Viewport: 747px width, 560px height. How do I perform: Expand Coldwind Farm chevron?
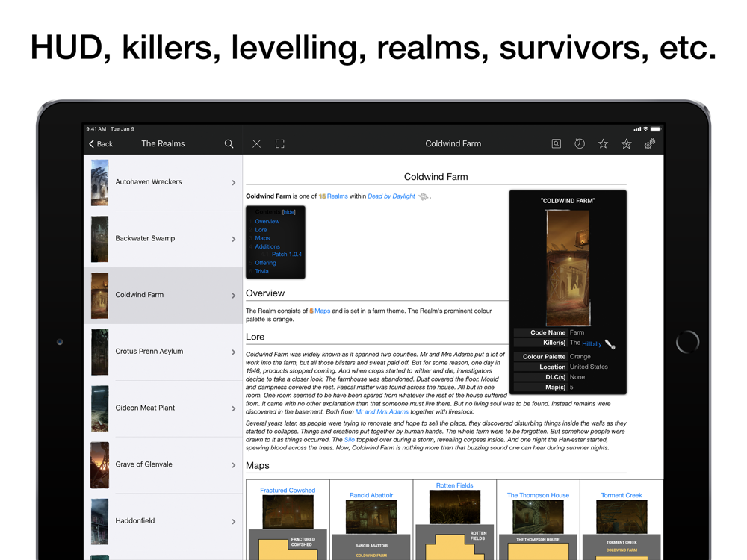[233, 296]
